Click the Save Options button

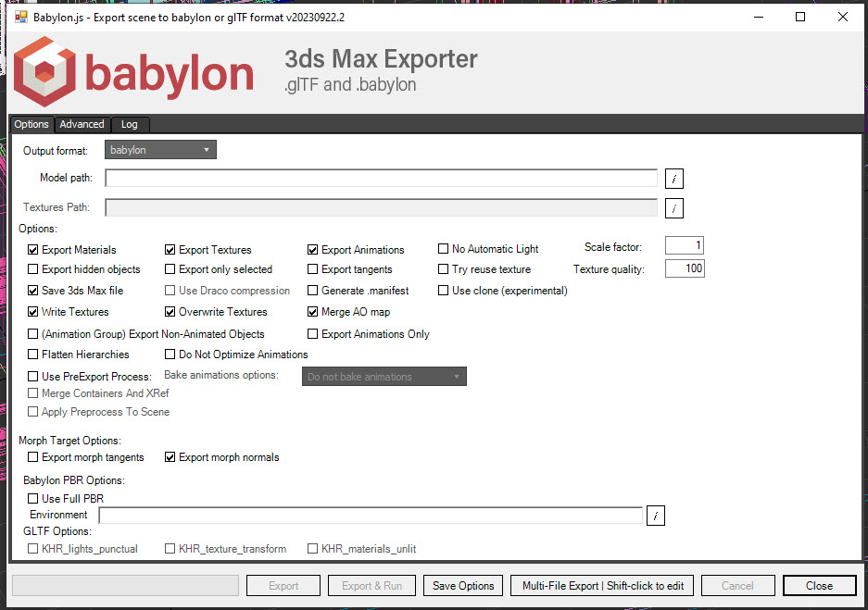pyautogui.click(x=462, y=585)
